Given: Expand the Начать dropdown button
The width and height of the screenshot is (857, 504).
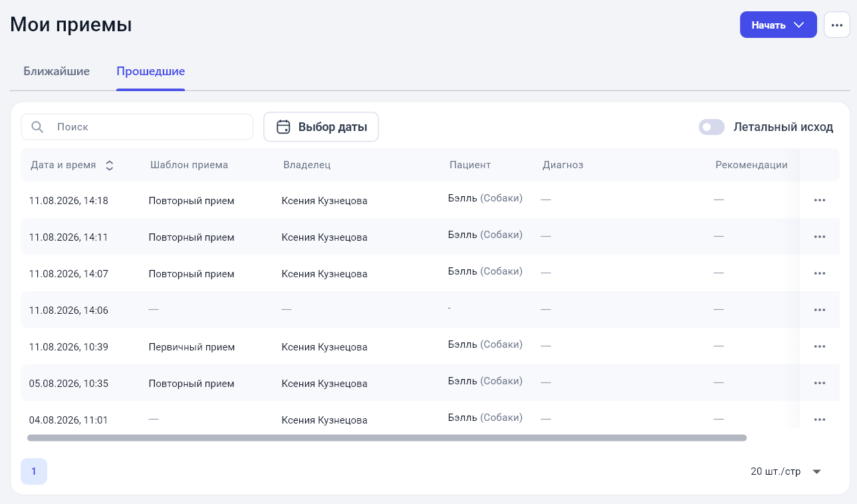Looking at the screenshot, I should [778, 25].
